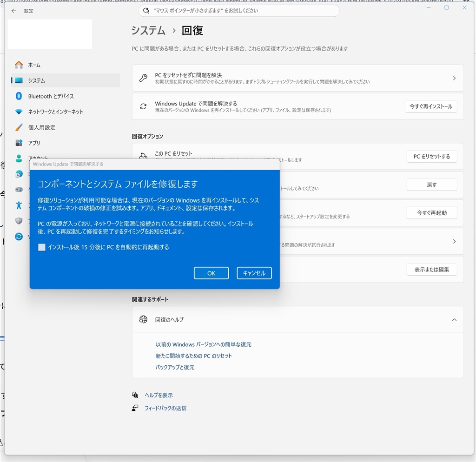The width and height of the screenshot is (476, 462).
Task: Click the privacy shield icon
Action: [19, 221]
